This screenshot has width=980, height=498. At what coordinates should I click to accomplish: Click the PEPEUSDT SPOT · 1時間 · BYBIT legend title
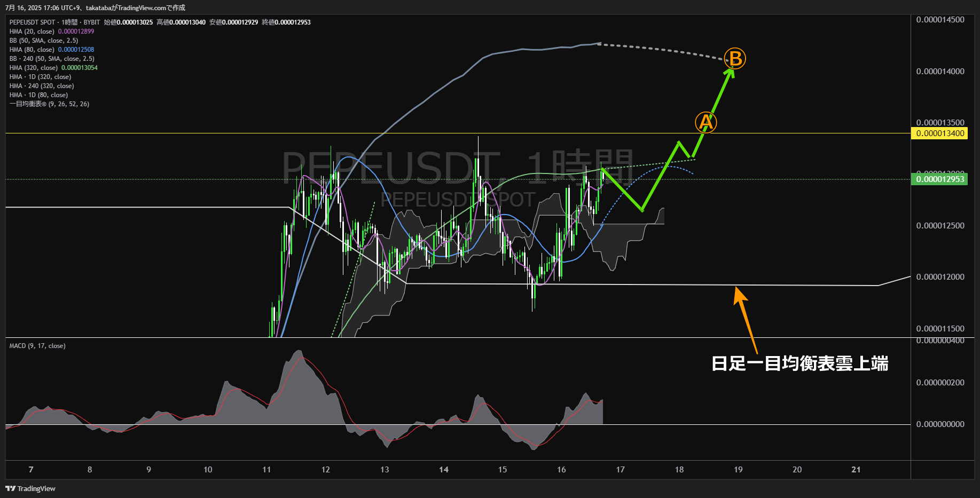coord(54,22)
